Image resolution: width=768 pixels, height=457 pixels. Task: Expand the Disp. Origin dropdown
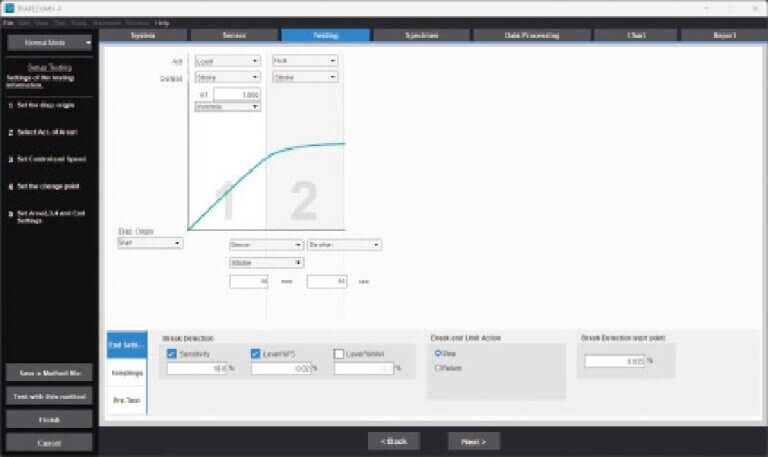click(150, 243)
